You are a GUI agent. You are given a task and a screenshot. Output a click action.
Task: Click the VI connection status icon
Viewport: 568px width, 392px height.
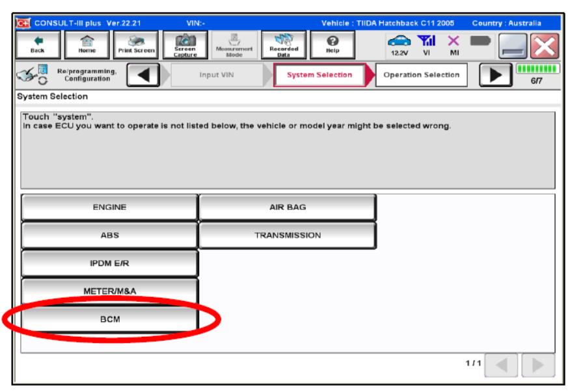(426, 46)
